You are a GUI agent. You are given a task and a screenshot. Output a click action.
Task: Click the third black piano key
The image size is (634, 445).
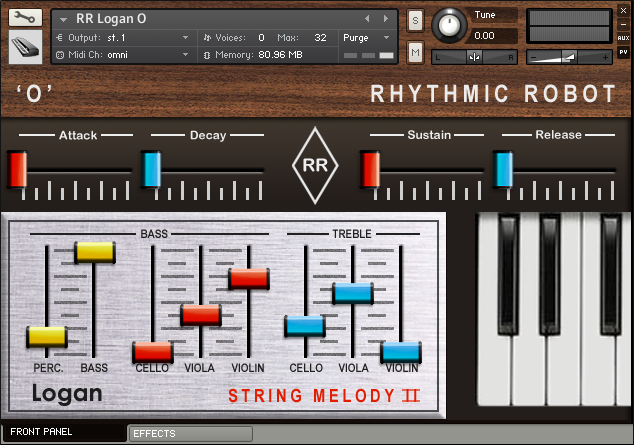610,274
